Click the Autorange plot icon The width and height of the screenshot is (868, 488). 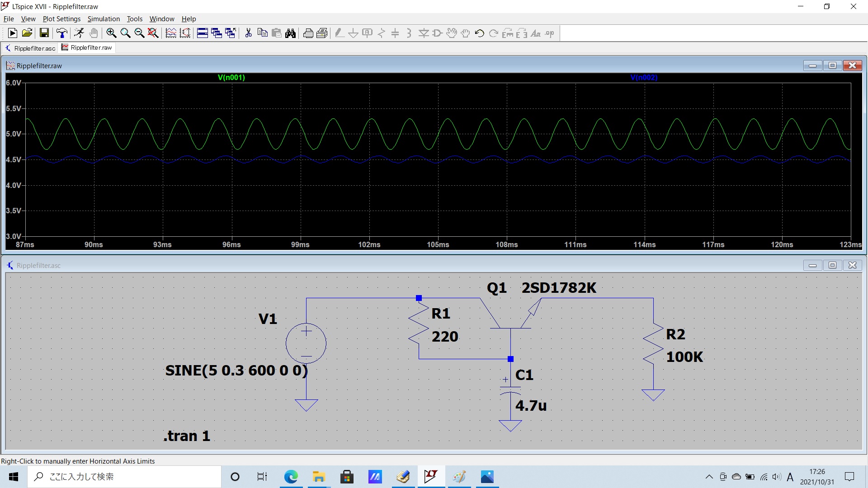(x=185, y=33)
